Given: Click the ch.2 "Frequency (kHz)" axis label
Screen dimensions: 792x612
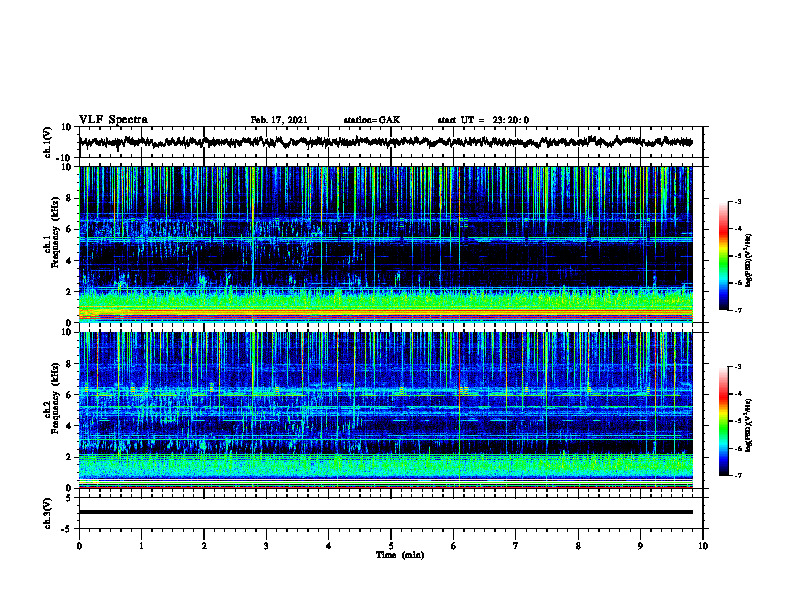Looking at the screenshot, I should [55, 398].
